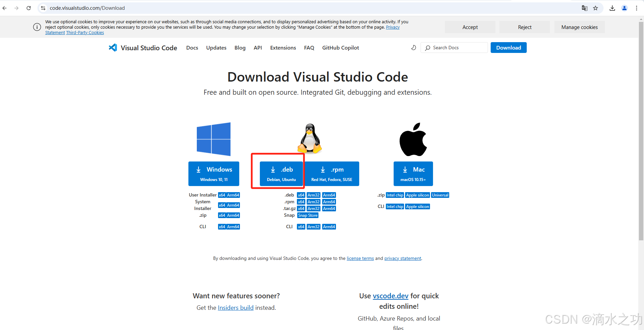Select Windows CLI x64
Image resolution: width=644 pixels, height=330 pixels.
pos(222,227)
